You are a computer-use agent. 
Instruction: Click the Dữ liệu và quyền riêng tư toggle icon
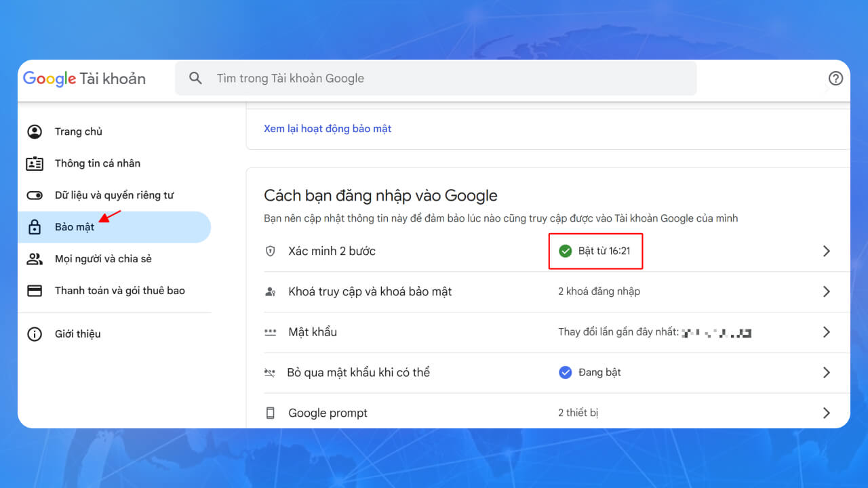click(34, 195)
